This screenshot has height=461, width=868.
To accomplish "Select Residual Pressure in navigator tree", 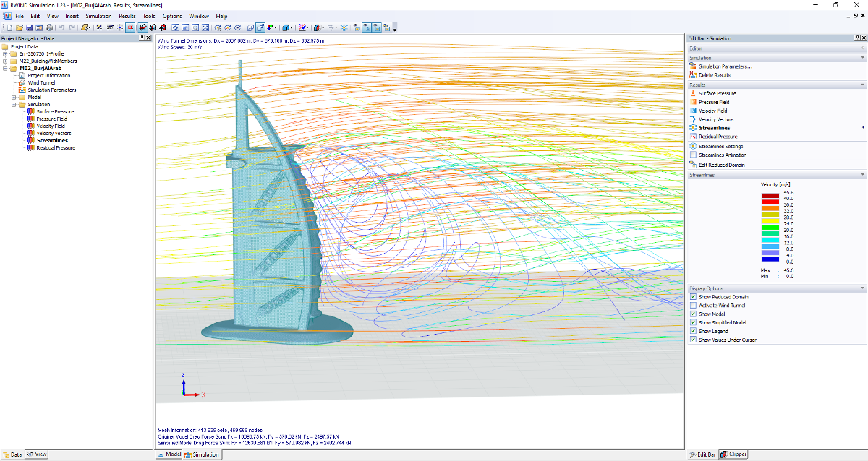I will coord(56,148).
